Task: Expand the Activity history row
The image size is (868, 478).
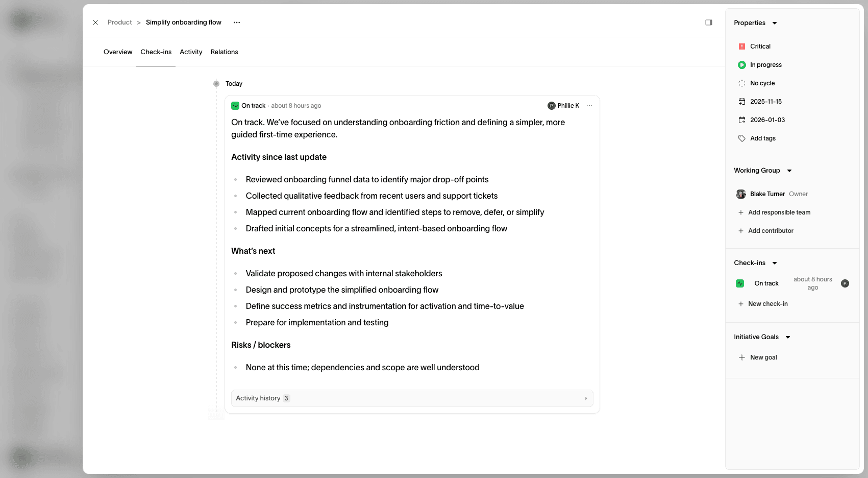Action: tap(412, 398)
